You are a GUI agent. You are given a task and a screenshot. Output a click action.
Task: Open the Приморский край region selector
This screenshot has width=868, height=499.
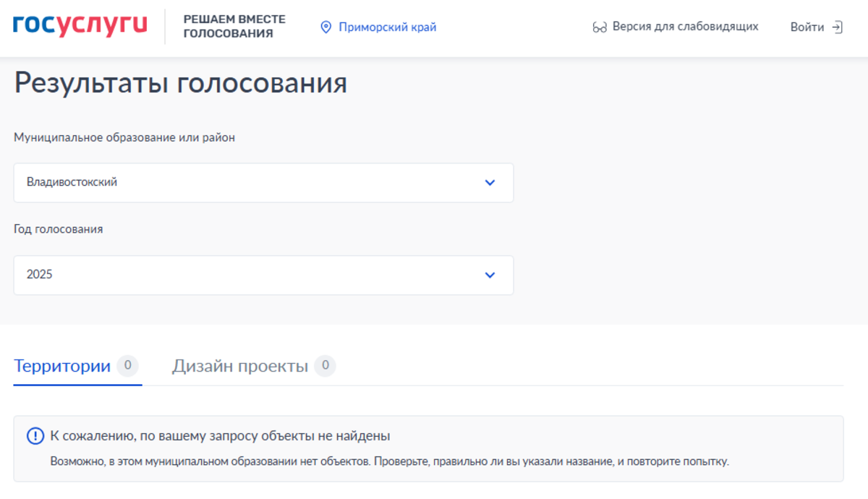point(387,27)
